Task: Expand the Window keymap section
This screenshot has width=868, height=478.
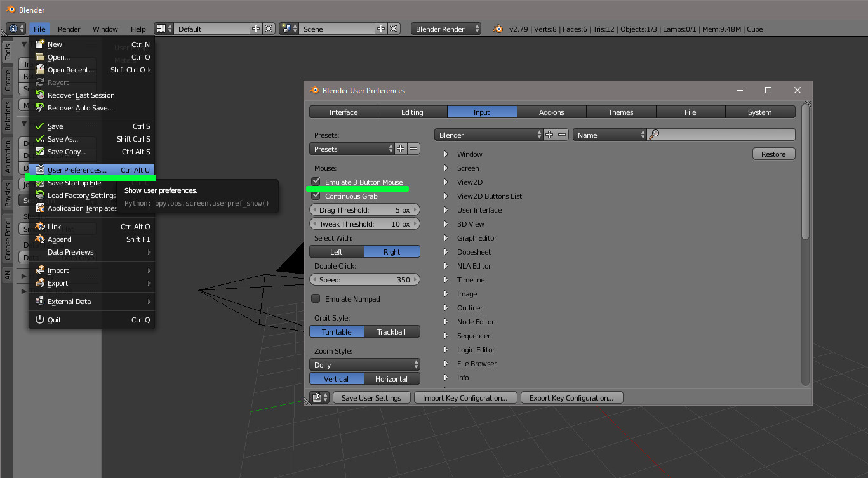Action: point(446,154)
